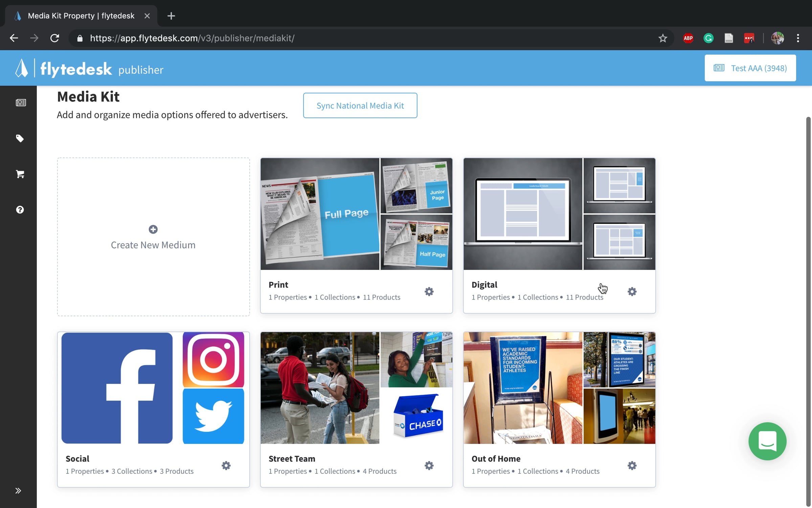Expand the sidebar with double chevron

point(18,491)
